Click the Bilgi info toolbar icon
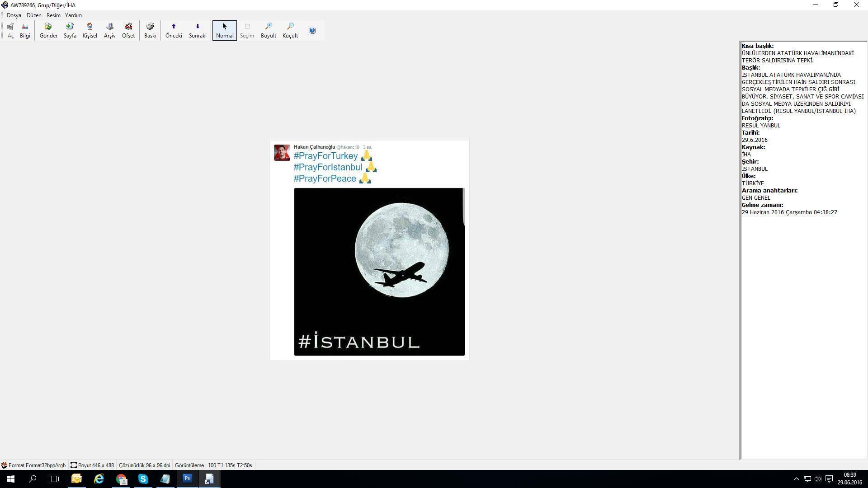The height and width of the screenshot is (488, 868). (x=25, y=30)
